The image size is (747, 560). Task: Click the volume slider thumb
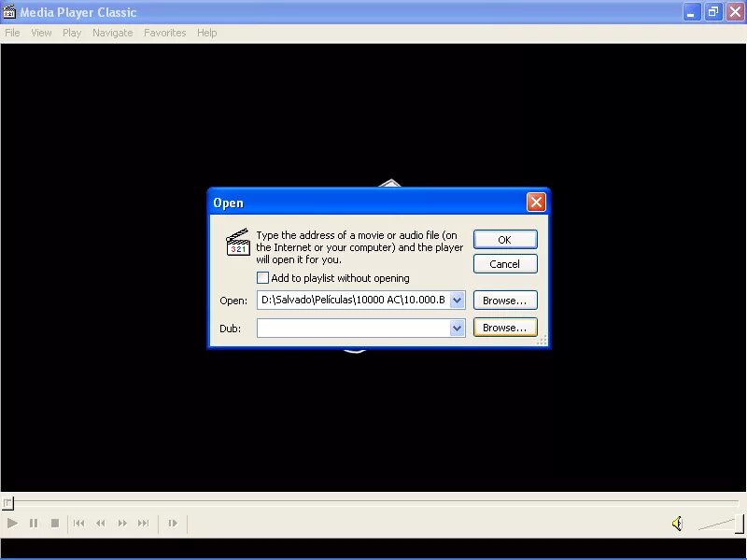(x=739, y=524)
